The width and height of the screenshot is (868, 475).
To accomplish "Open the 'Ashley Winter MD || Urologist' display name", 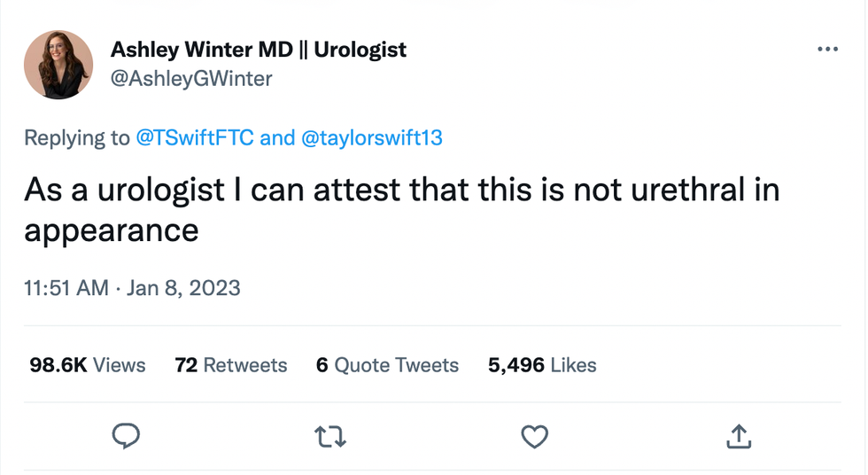I will (259, 50).
